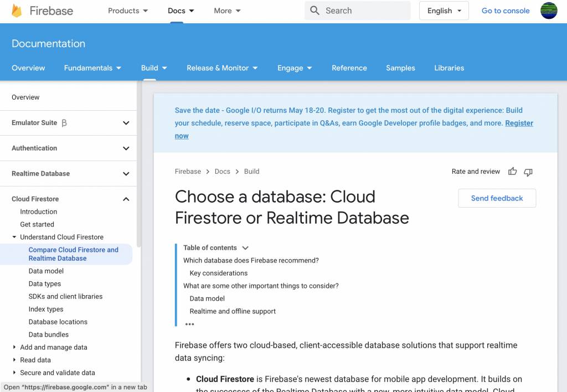Open SDKs and client libraries item
567x392 pixels.
(65, 296)
